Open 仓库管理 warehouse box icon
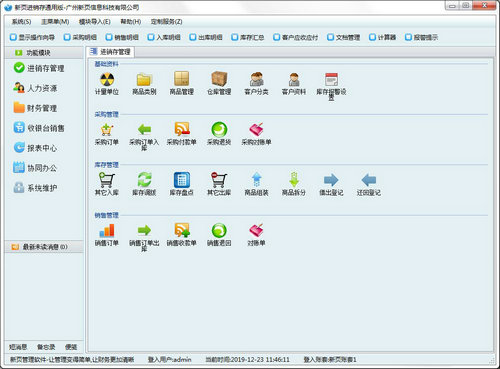 [x=219, y=84]
